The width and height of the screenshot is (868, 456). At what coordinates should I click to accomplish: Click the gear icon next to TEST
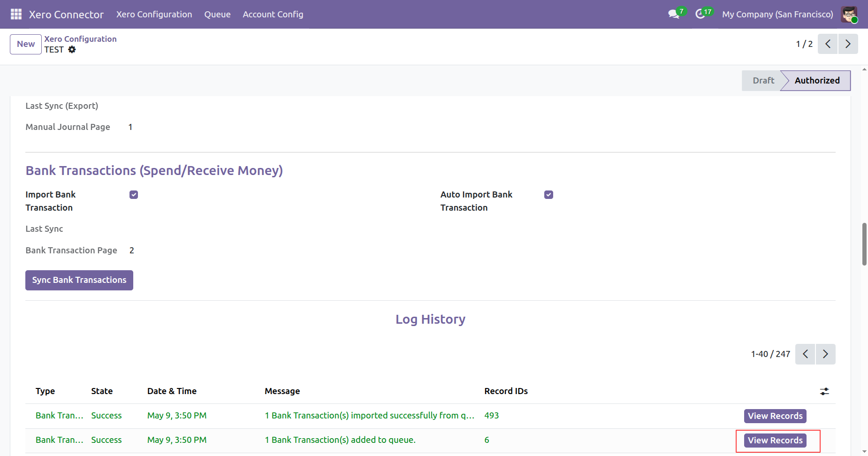pos(72,50)
